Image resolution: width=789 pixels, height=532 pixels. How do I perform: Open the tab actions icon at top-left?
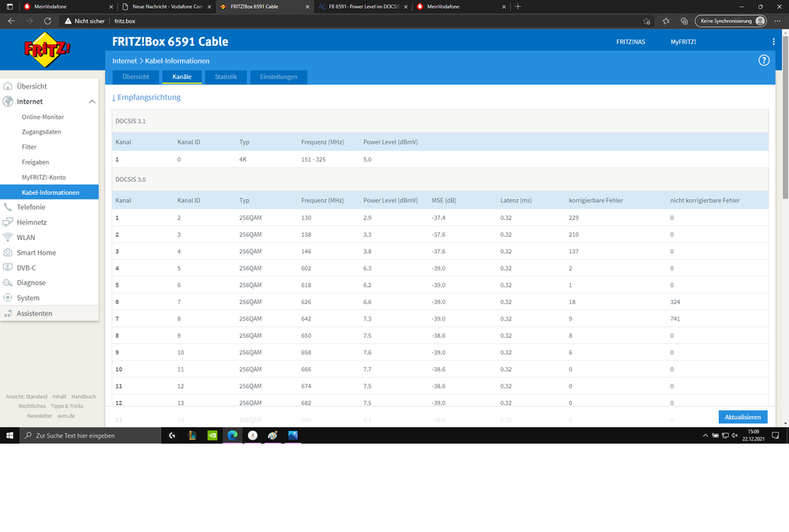[x=9, y=6]
